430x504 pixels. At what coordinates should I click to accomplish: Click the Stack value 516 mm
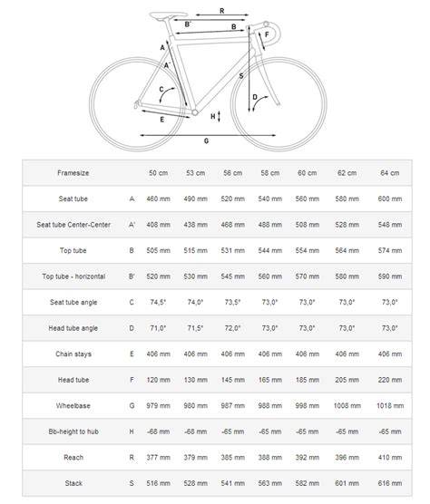tap(158, 483)
